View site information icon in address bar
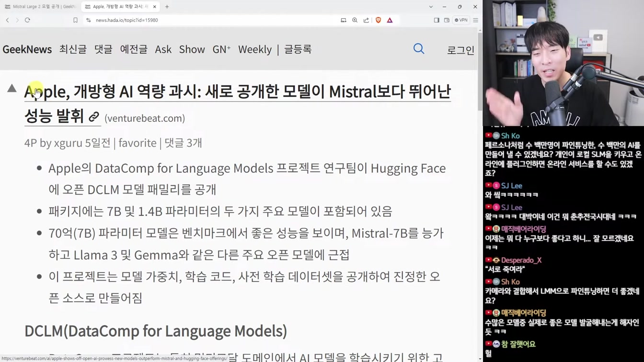This screenshot has width=644, height=362. [x=89, y=20]
